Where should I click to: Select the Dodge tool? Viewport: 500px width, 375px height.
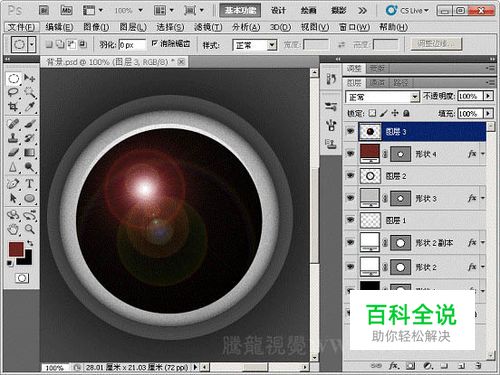30,167
